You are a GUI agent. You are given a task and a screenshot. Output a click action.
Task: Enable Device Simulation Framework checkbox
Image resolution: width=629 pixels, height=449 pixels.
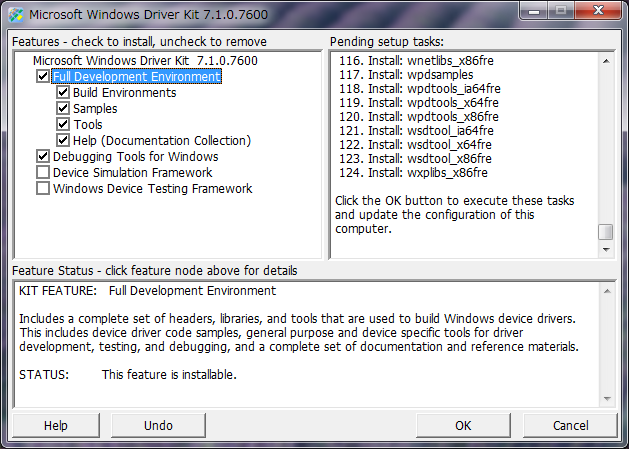pos(43,173)
